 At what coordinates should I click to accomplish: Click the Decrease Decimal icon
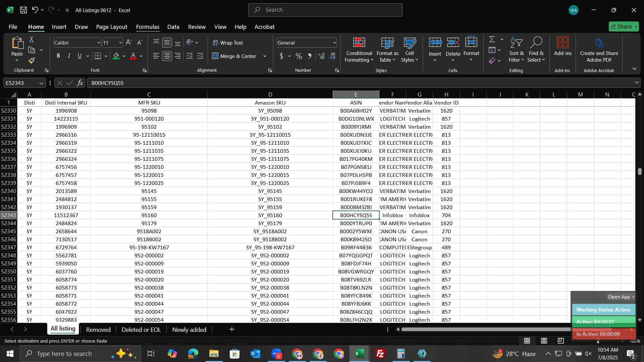click(332, 56)
